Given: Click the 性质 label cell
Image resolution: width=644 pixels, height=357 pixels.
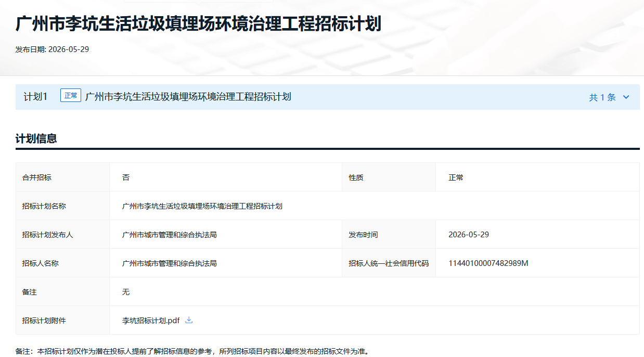Looking at the screenshot, I should coord(389,177).
